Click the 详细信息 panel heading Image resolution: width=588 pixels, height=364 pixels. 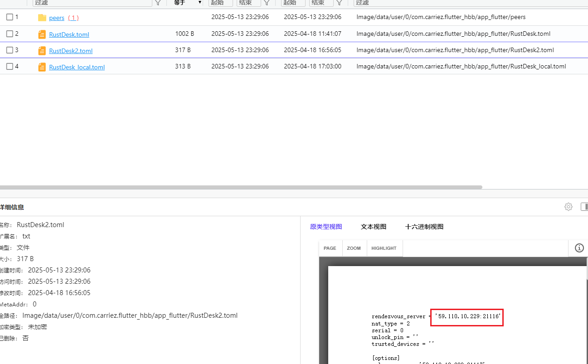[12, 207]
